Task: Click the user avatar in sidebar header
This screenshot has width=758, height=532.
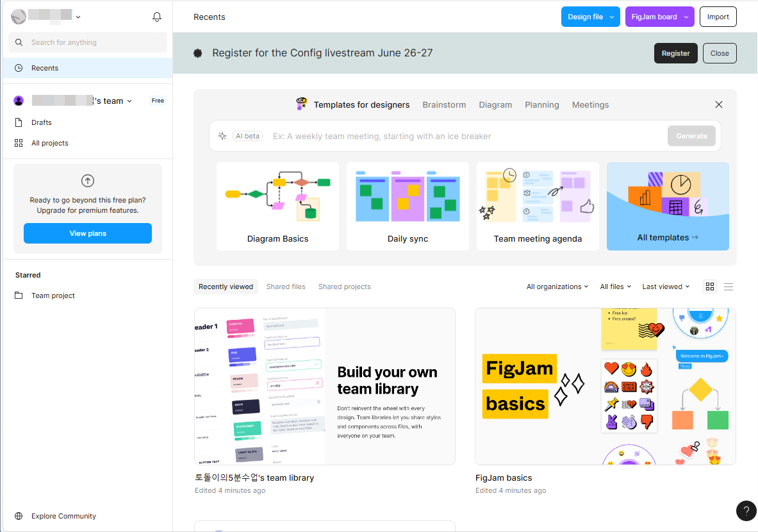Action: pyautogui.click(x=19, y=17)
